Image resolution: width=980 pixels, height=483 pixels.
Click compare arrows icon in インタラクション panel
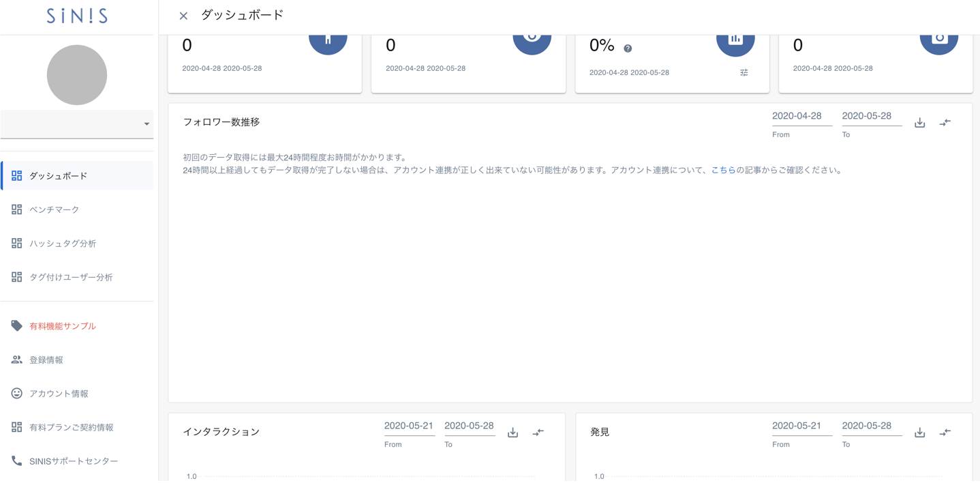[x=538, y=433]
